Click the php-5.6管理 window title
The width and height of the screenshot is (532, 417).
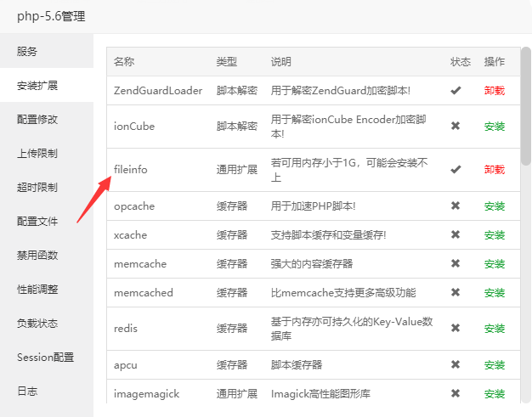pos(51,16)
